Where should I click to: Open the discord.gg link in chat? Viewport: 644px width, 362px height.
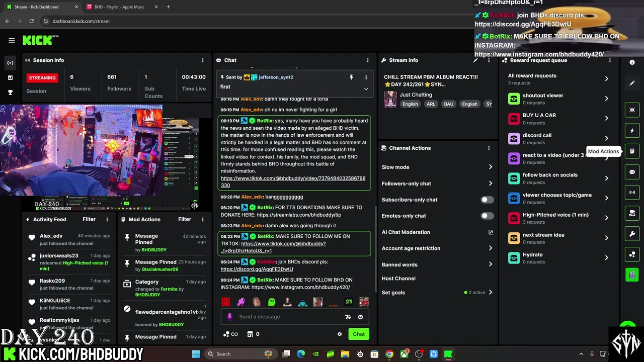[257, 269]
